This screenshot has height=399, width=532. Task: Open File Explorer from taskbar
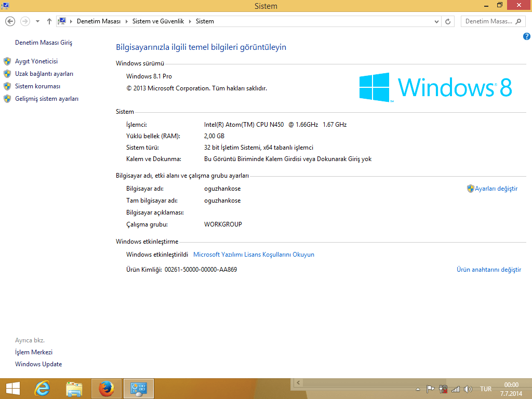pos(74,389)
